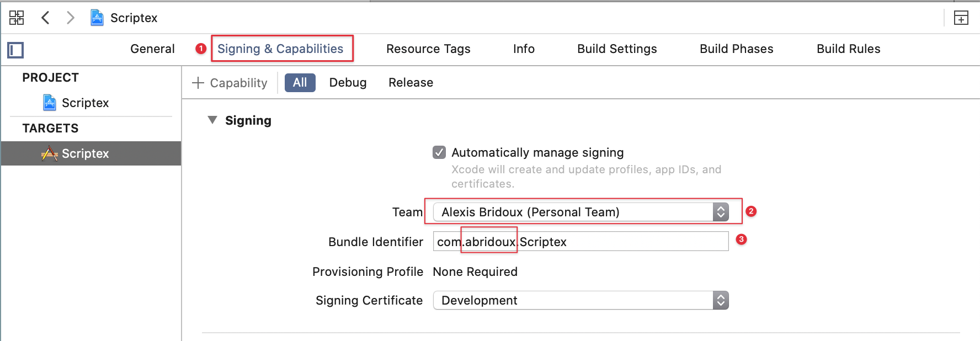Screen dimensions: 980x341
Task: Open the related items grid icon
Action: coord(17,18)
